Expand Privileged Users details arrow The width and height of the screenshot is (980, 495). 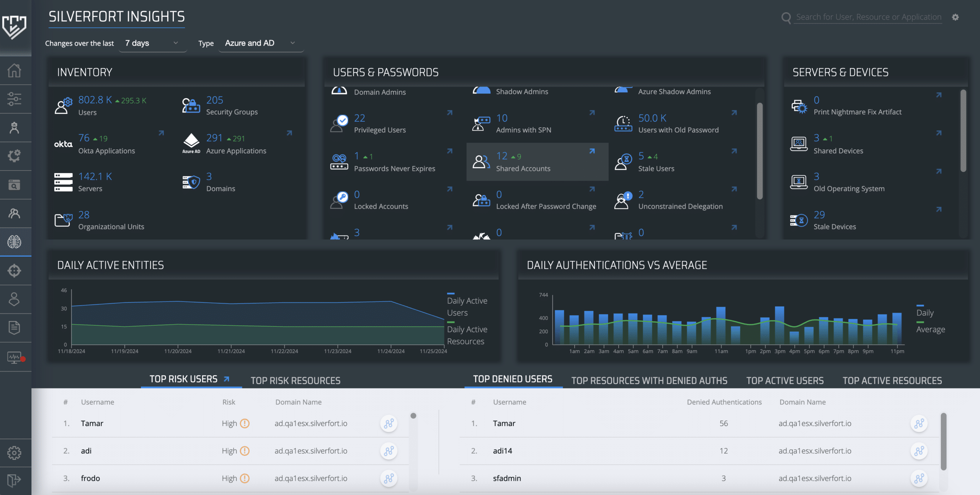coord(450,113)
